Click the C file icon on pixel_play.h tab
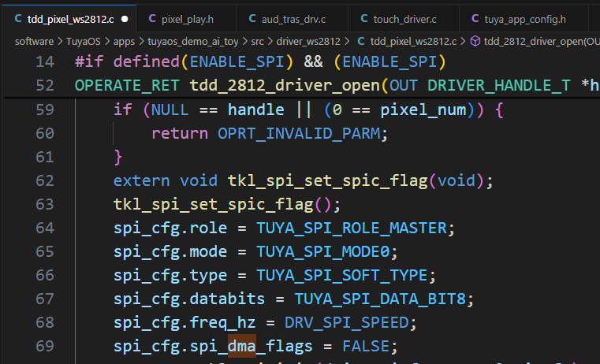 [x=152, y=19]
